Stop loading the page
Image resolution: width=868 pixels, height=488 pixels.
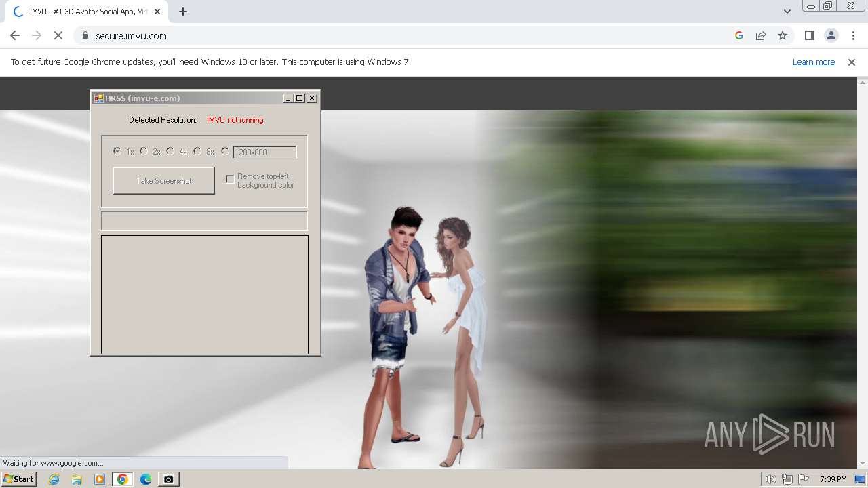click(x=58, y=35)
